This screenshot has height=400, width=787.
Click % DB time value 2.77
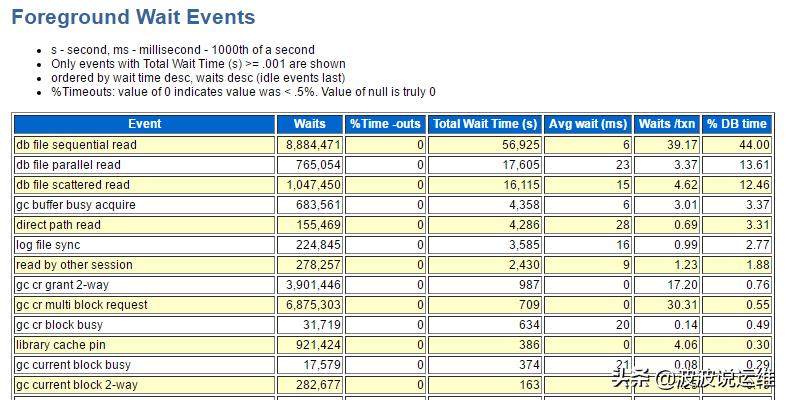[x=757, y=245]
